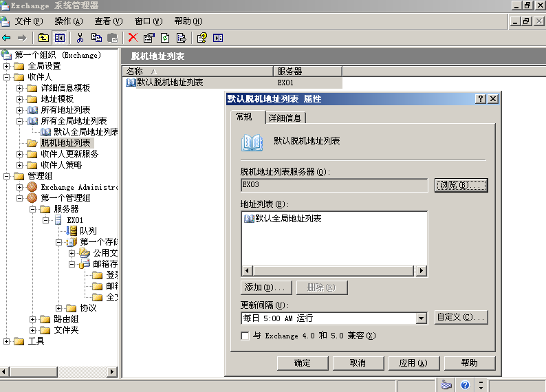Sort by the 服务器 column header
The height and width of the screenshot is (392, 546).
coord(308,72)
